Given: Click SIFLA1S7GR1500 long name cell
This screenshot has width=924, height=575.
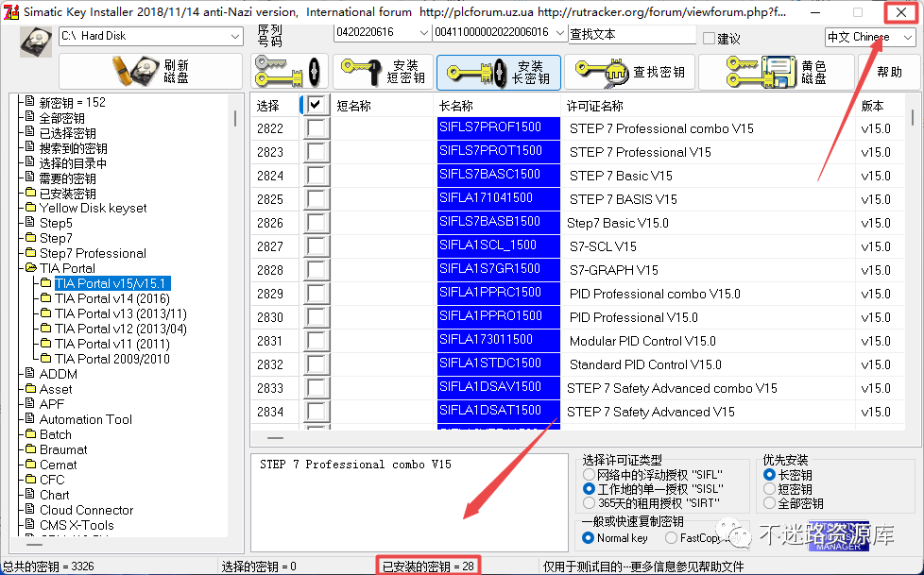Looking at the screenshot, I should pyautogui.click(x=499, y=270).
